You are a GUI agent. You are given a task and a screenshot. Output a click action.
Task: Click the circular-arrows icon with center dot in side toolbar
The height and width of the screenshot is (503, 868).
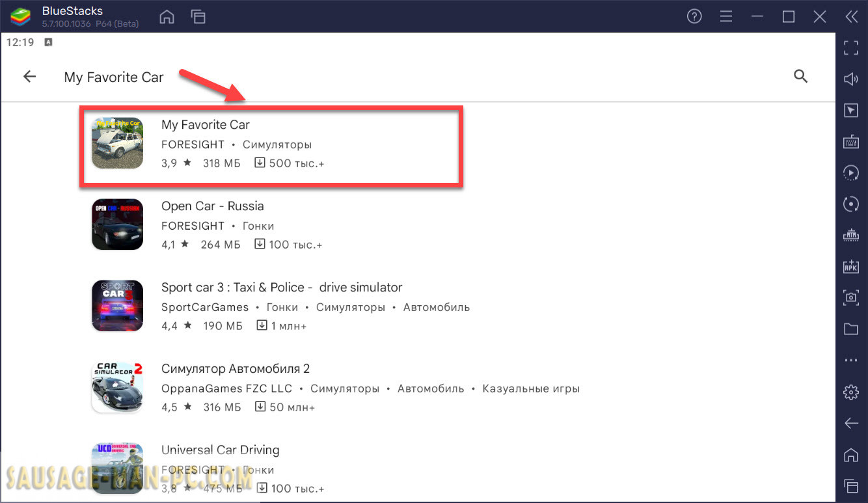(x=851, y=204)
